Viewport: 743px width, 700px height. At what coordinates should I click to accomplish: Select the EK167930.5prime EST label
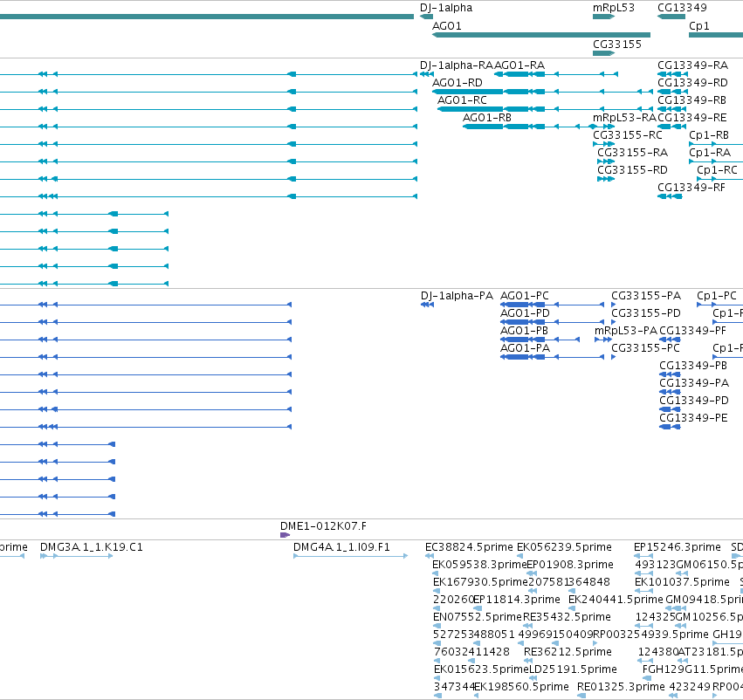click(480, 582)
